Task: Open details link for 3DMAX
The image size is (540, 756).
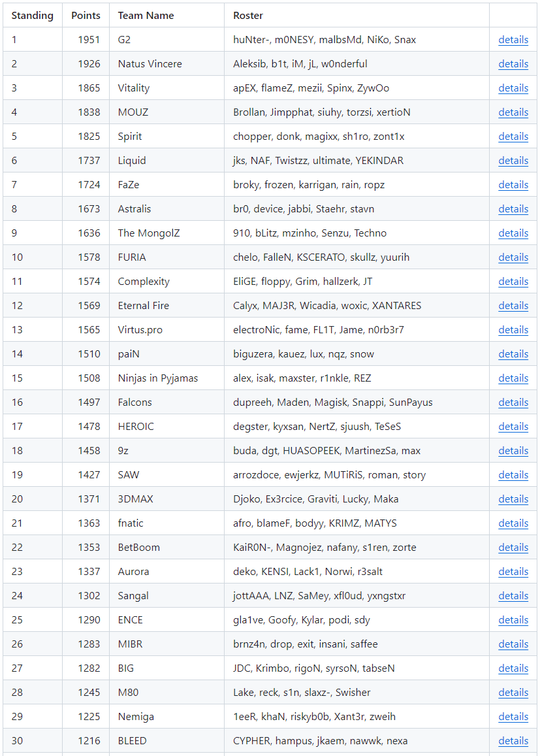Action: (x=513, y=499)
